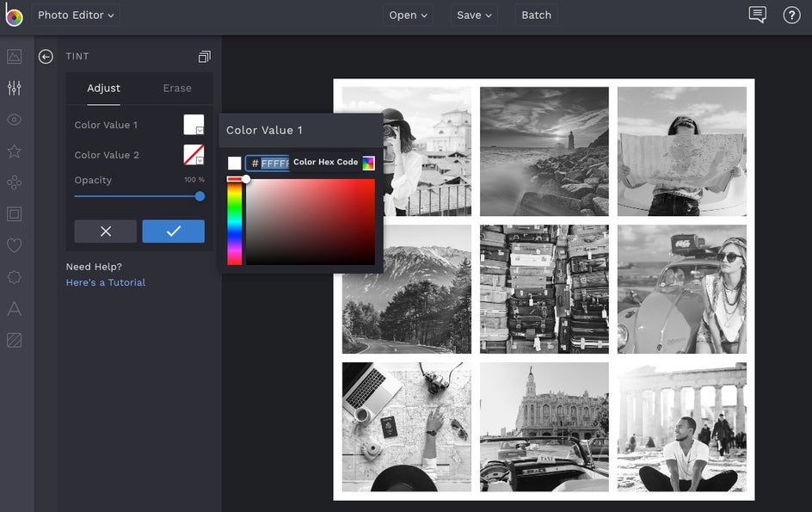Screen dimensions: 812x512
Task: Click the taxi and building photo
Action: pyautogui.click(x=544, y=427)
